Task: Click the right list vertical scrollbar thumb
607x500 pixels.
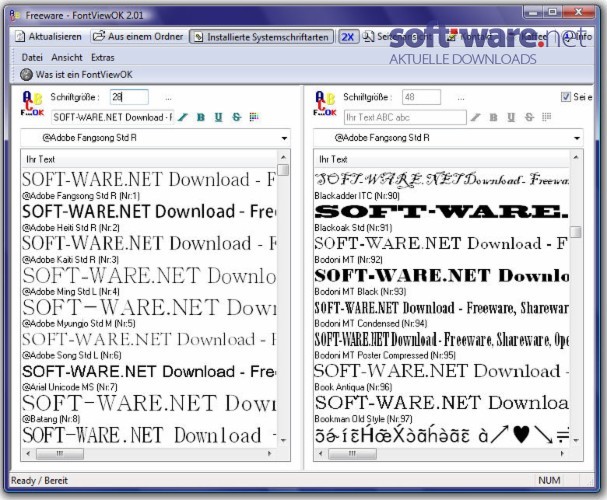Action: pos(576,232)
